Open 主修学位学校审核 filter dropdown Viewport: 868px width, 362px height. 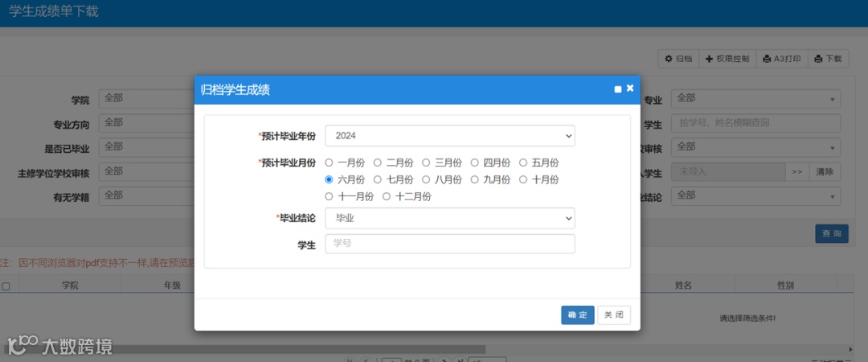(146, 171)
